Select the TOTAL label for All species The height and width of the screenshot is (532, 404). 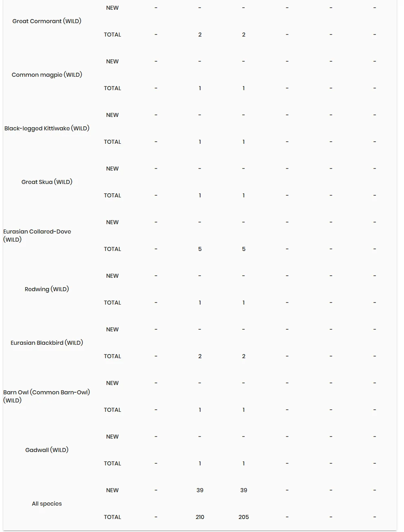pyautogui.click(x=112, y=517)
